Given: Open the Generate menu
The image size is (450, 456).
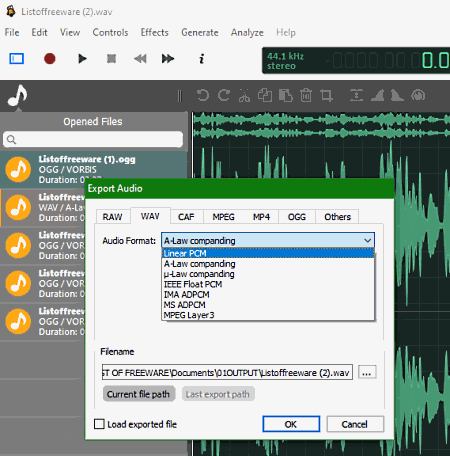Looking at the screenshot, I should click(200, 32).
